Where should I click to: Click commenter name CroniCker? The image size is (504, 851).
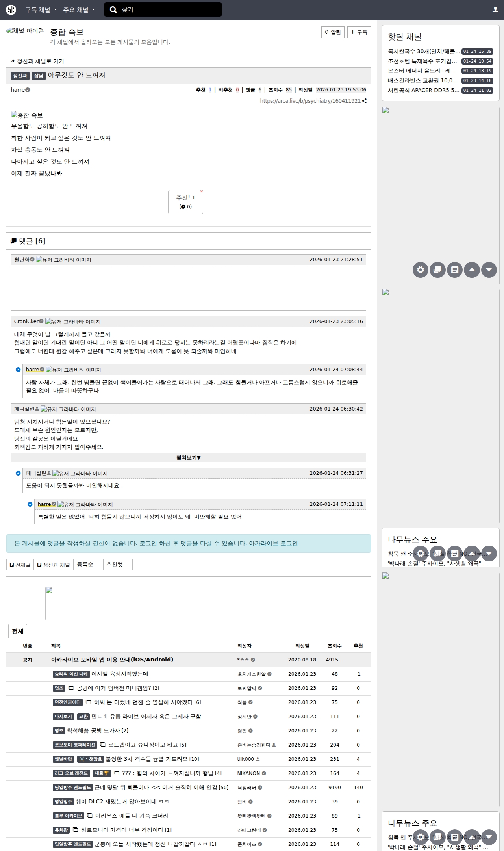26,321
